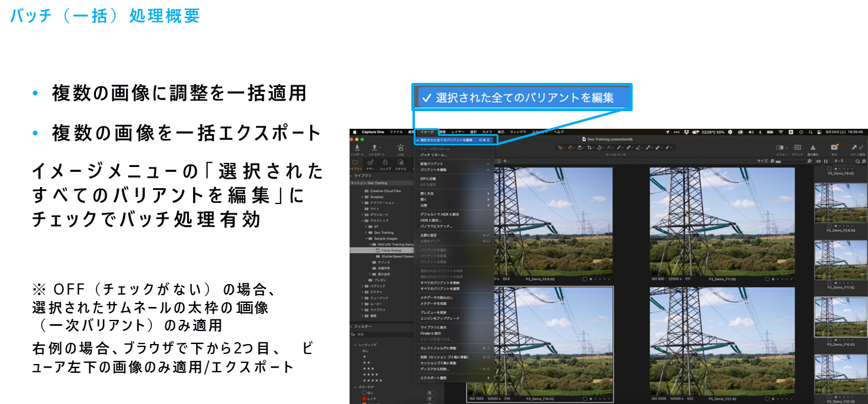
Task: Open the ファイル menu
Action: coord(396,132)
